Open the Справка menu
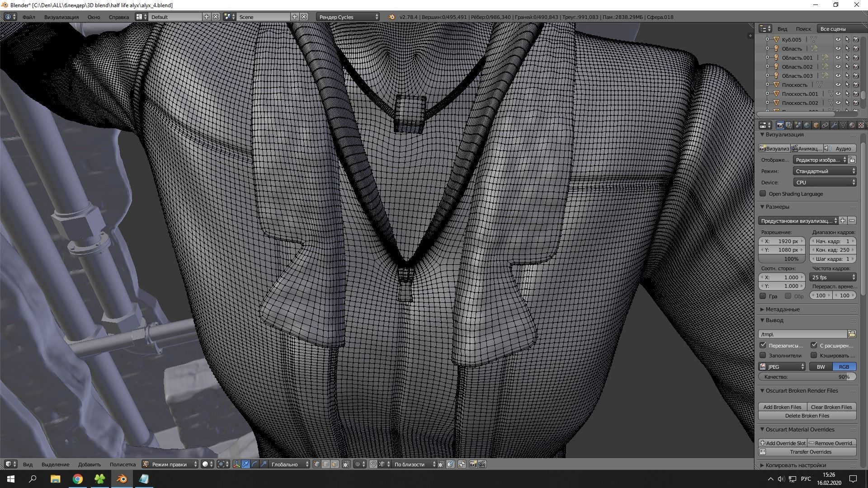 click(x=119, y=17)
